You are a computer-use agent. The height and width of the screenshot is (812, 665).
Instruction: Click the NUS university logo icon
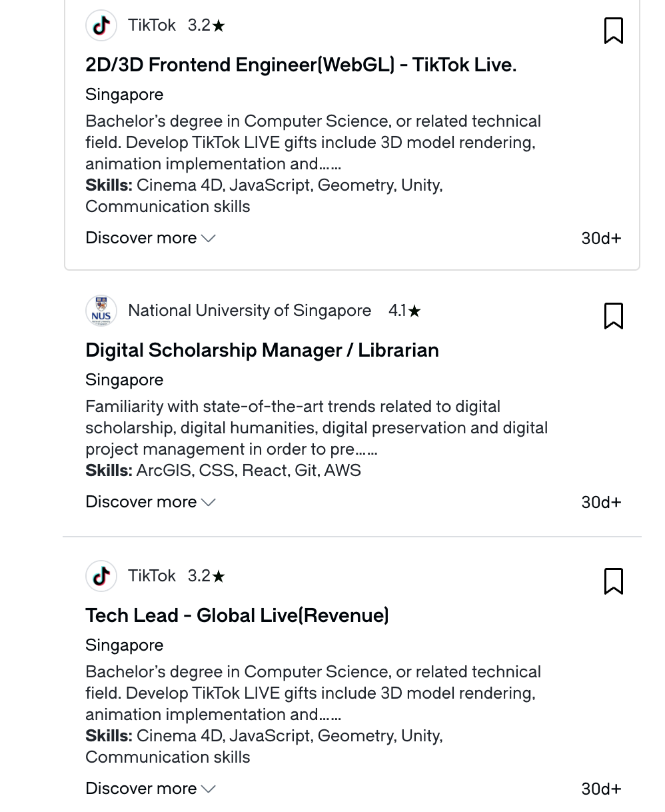101,311
